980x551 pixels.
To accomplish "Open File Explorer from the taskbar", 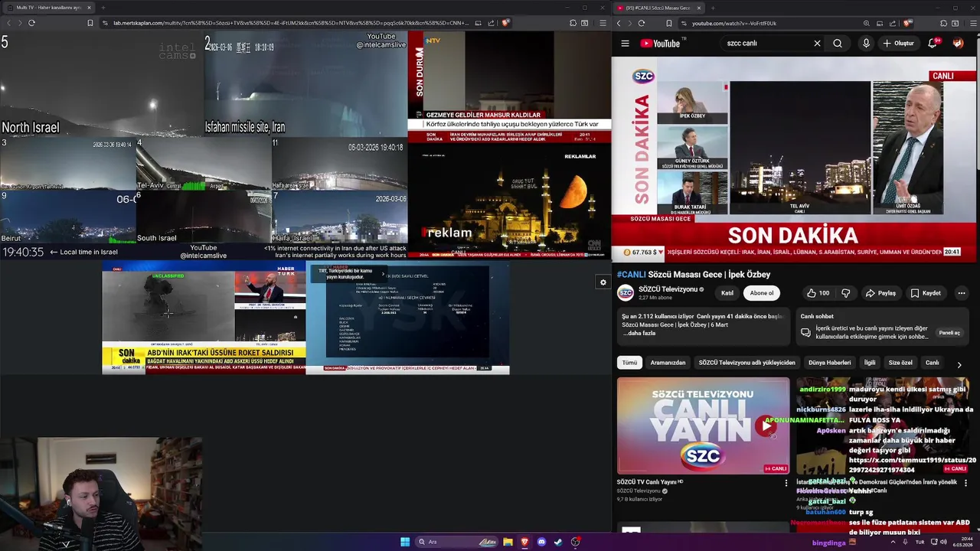I will 508,542.
